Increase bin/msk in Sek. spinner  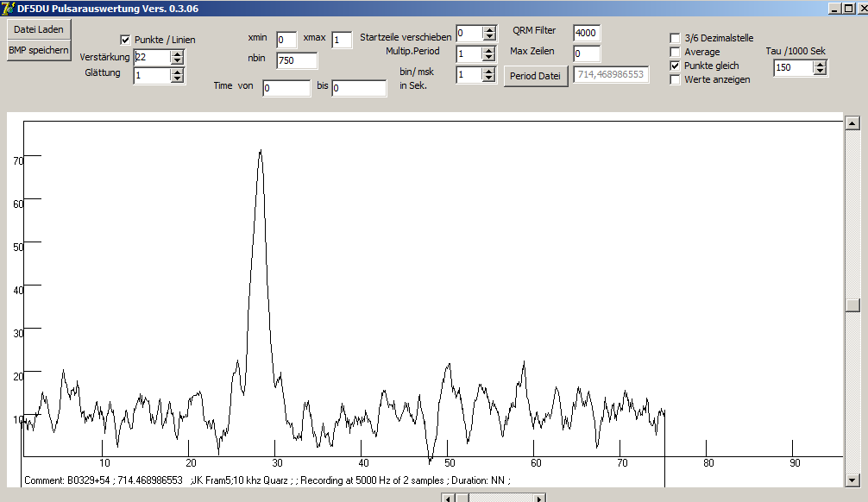[x=488, y=72]
